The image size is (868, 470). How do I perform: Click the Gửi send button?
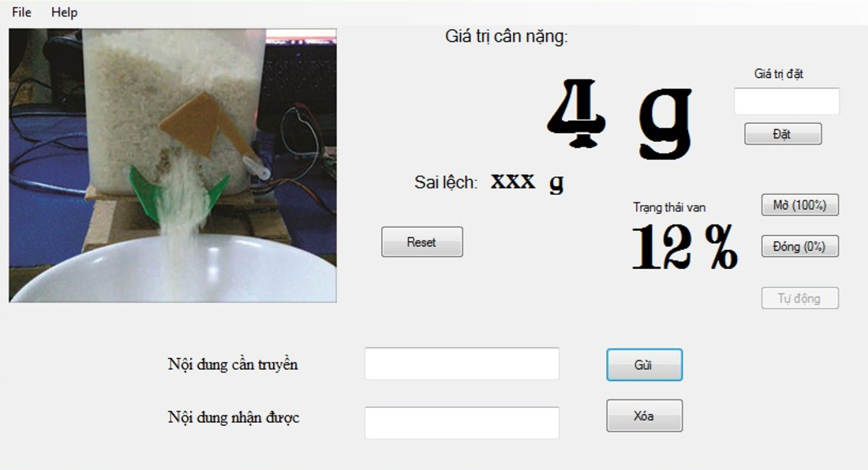tap(645, 365)
